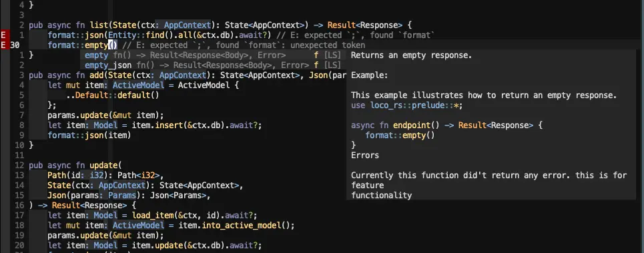The height and width of the screenshot is (253, 644).
Task: Click the f [LS] label on the empty_json row
Action: click(x=328, y=65)
